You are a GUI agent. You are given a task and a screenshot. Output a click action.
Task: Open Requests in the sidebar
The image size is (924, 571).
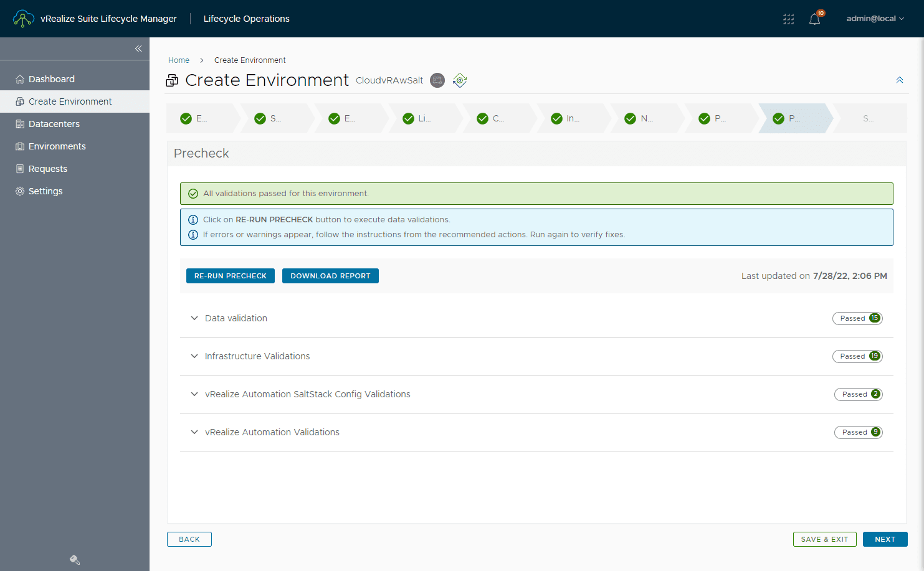(75, 169)
